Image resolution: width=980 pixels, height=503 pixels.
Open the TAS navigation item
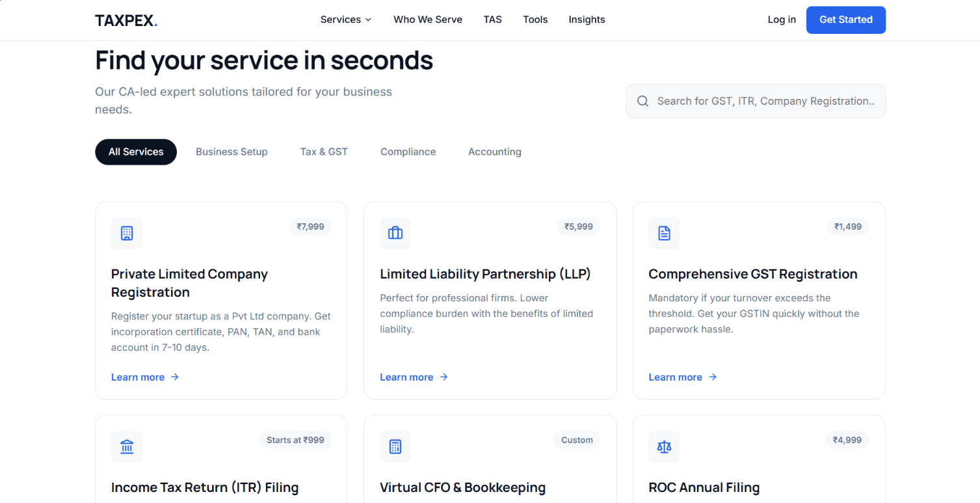[x=492, y=20]
